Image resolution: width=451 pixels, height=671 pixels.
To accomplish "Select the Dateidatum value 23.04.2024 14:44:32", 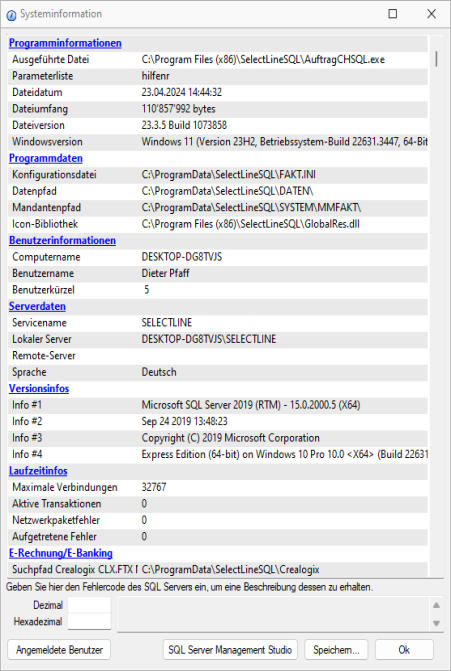I will 181,92.
